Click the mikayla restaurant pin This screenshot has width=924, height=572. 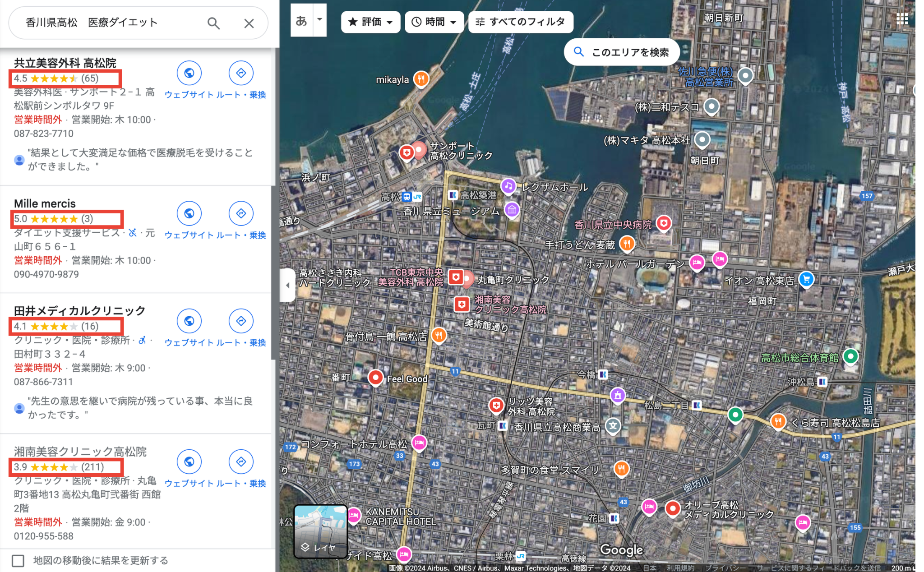tap(421, 80)
